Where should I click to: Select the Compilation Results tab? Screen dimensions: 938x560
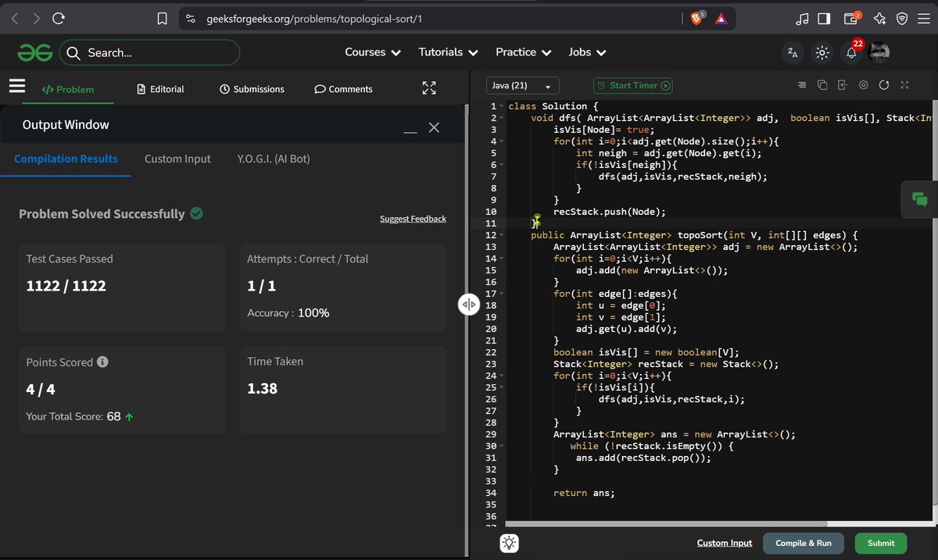[66, 159]
